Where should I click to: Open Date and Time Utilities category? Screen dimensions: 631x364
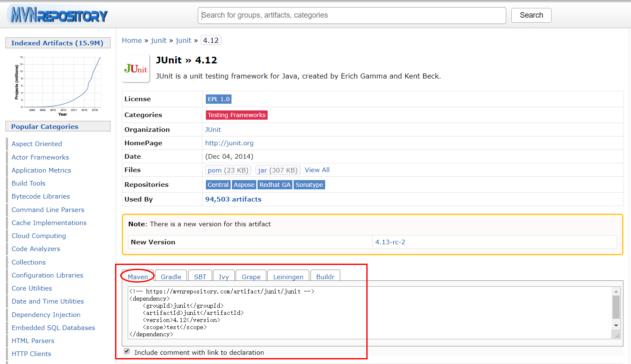point(48,301)
